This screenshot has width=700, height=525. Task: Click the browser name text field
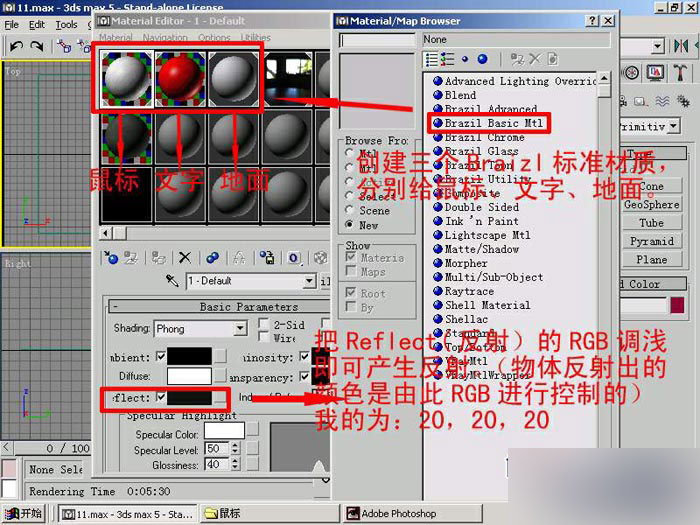point(378,40)
